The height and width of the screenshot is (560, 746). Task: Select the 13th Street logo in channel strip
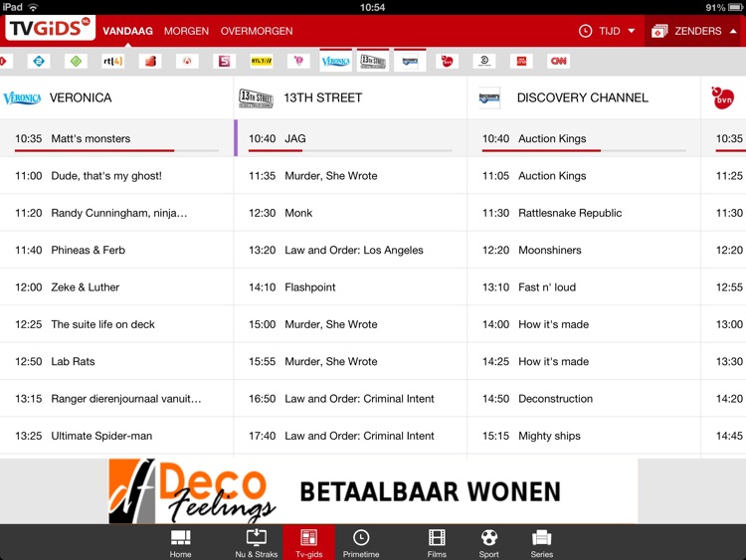tap(373, 61)
